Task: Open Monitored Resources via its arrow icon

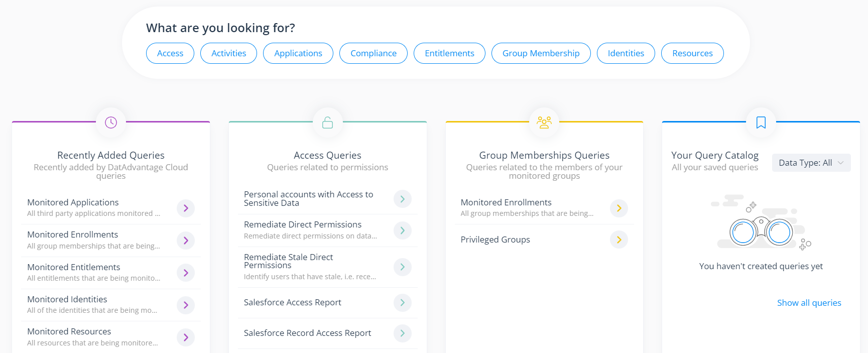Action: pos(185,337)
